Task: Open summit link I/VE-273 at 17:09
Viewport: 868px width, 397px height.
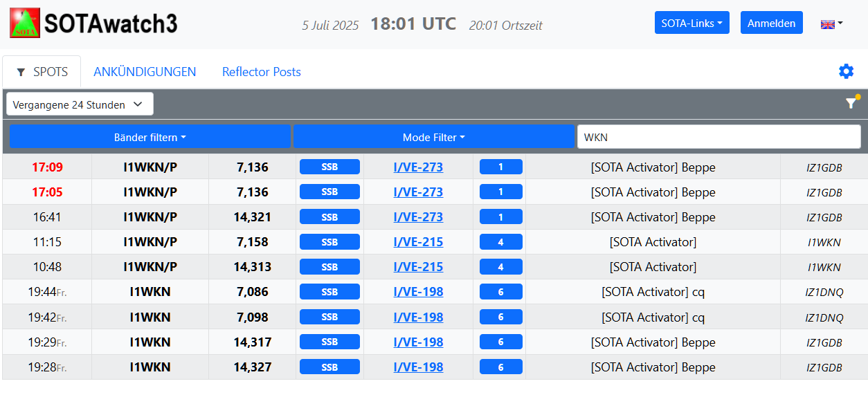Action: 418,167
